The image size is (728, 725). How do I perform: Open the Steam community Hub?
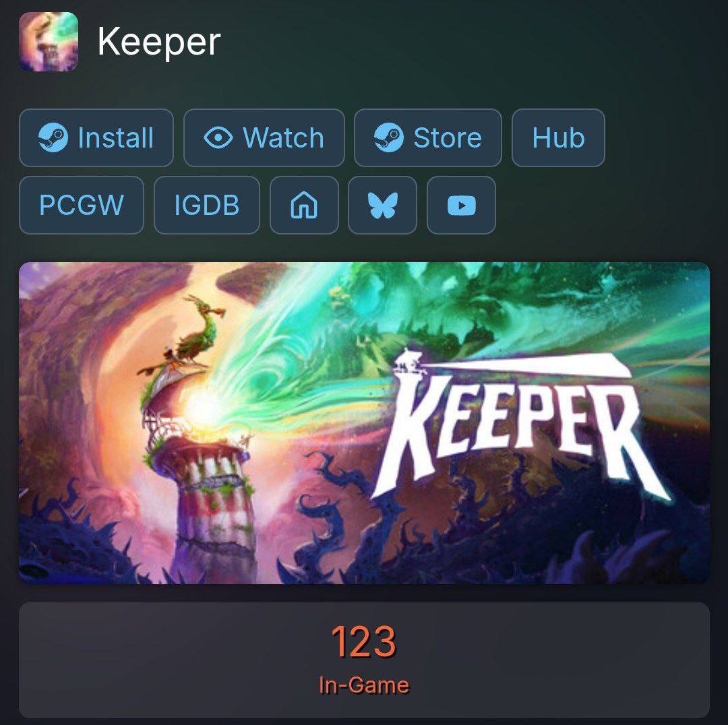point(558,138)
